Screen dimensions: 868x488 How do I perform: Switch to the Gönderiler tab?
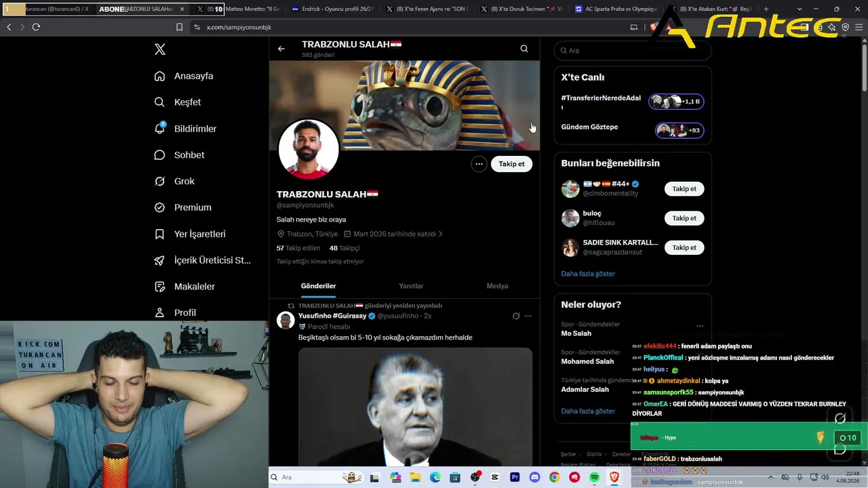pyautogui.click(x=319, y=286)
